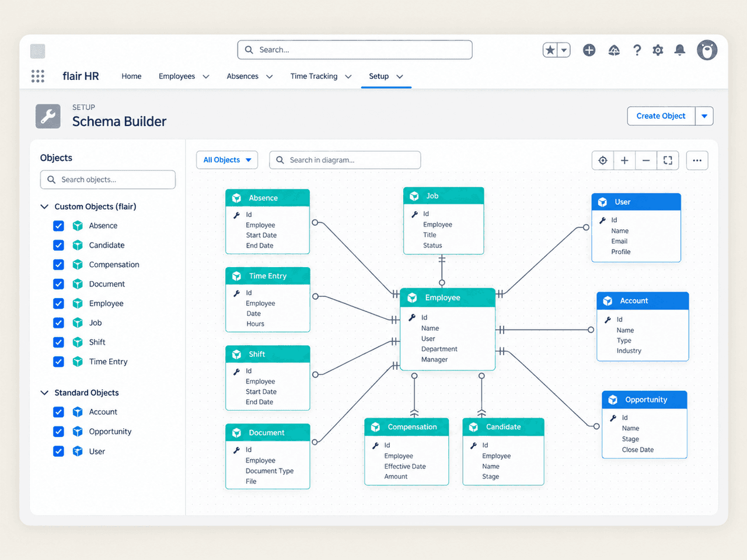This screenshot has height=560, width=747.
Task: Open the global create plus icon
Action: [589, 50]
